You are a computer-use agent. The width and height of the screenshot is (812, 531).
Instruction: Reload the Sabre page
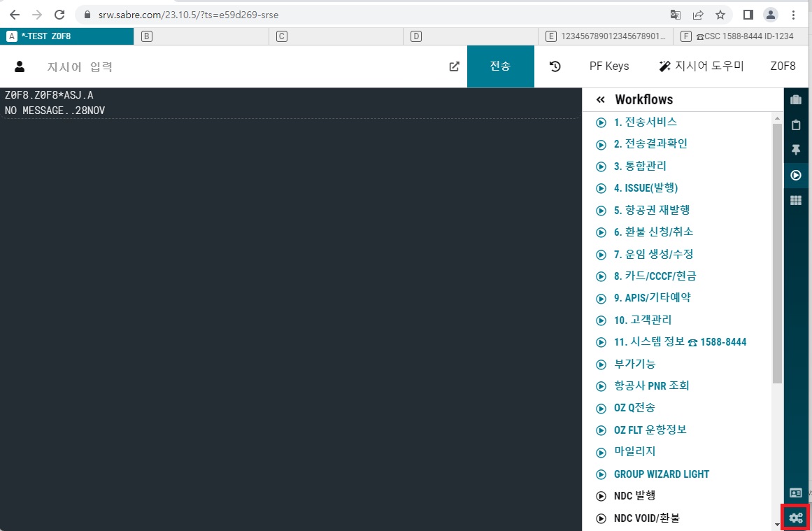[x=59, y=15]
